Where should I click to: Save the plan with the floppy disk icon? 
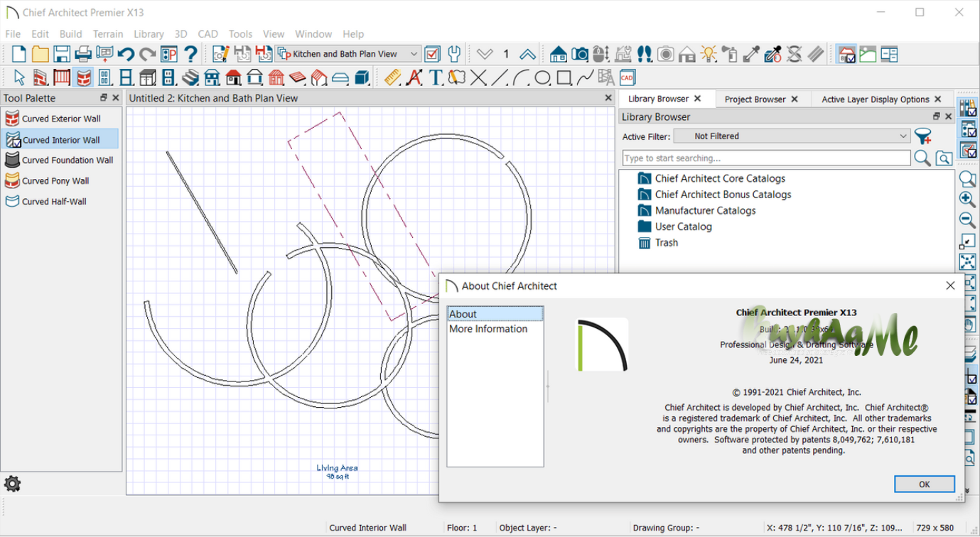(62, 54)
